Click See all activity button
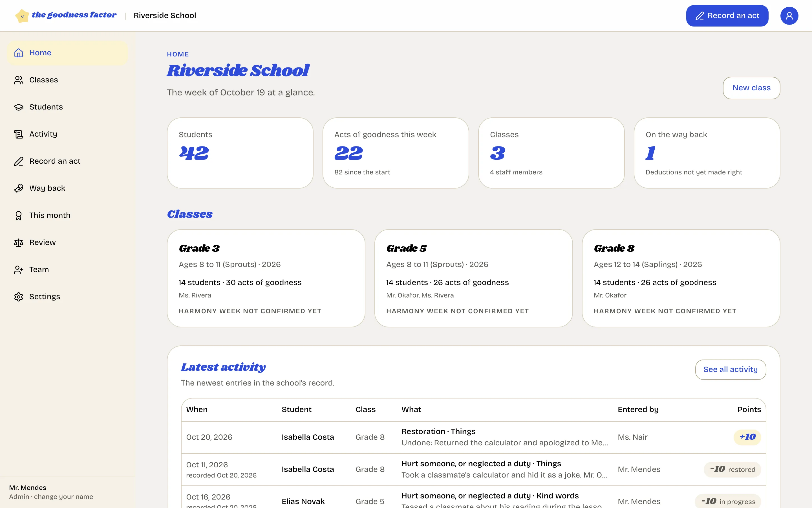 tap(731, 370)
